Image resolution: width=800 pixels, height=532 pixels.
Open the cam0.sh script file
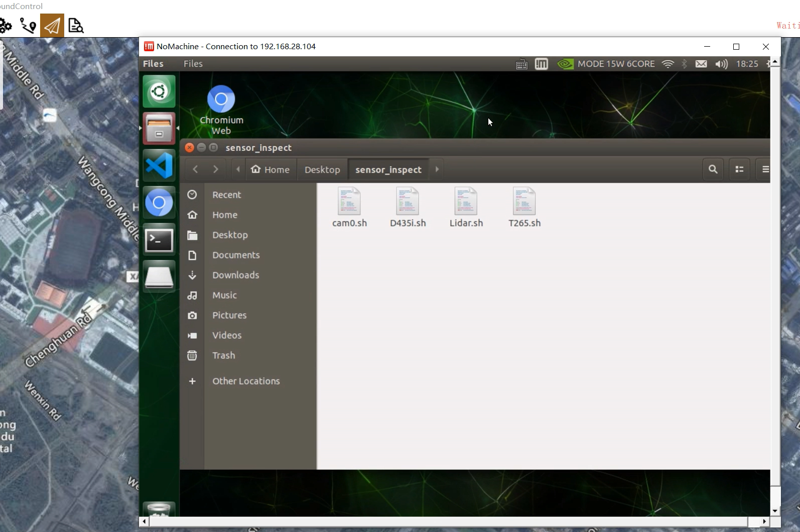pyautogui.click(x=349, y=207)
